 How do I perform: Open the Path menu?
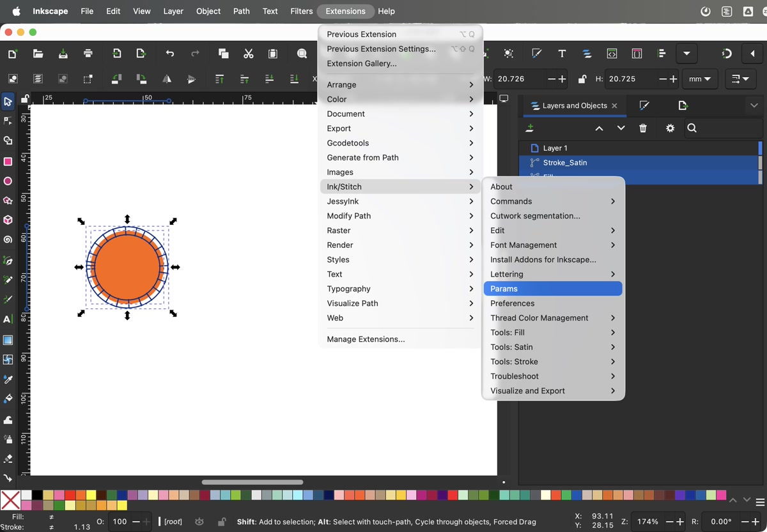[x=242, y=11]
